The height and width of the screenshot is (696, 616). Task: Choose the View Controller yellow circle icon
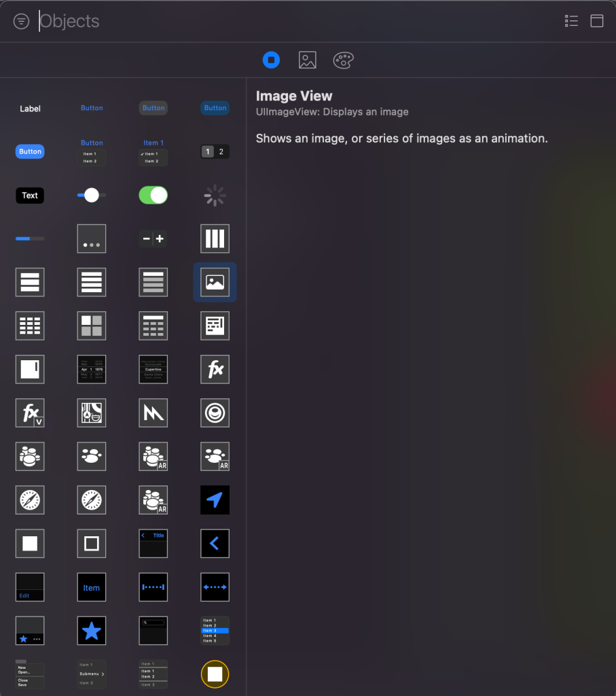[x=215, y=674]
